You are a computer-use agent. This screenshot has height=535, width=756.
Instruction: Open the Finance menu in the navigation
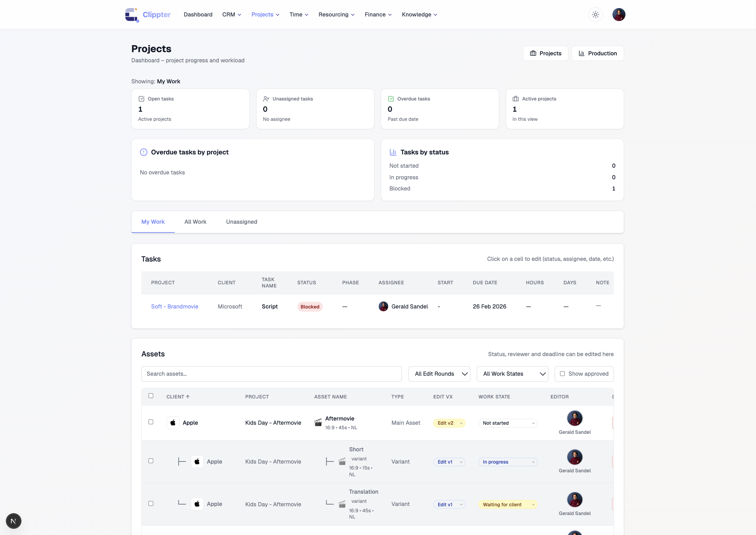click(378, 15)
